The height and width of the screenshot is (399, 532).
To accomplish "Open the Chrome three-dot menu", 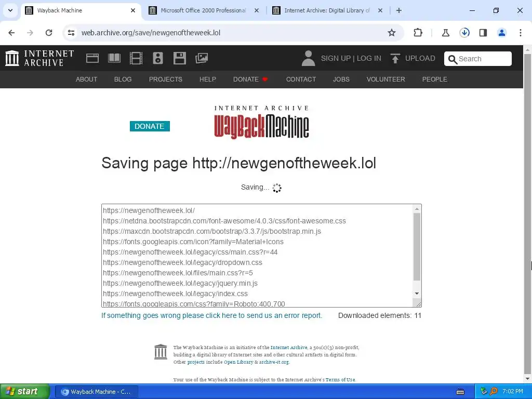I will point(521,33).
